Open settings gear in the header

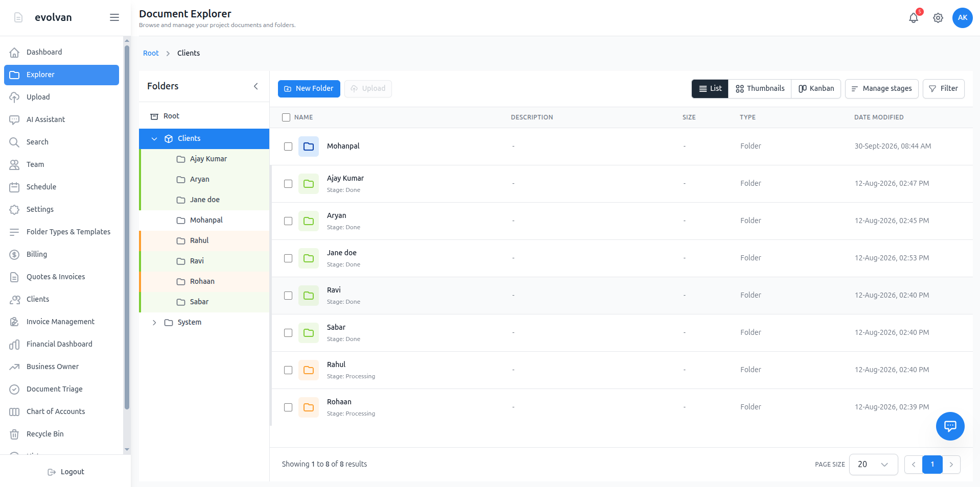[x=938, y=18]
